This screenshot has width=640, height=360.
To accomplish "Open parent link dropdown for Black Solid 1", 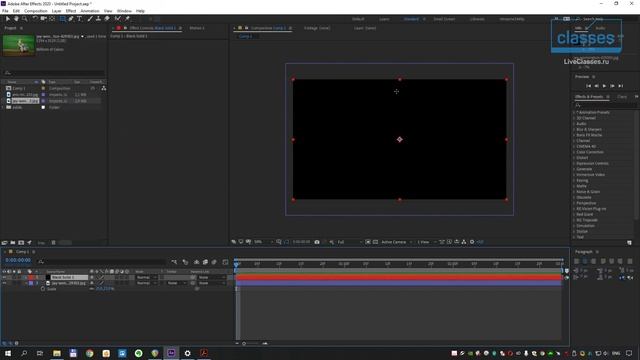I will point(212,278).
